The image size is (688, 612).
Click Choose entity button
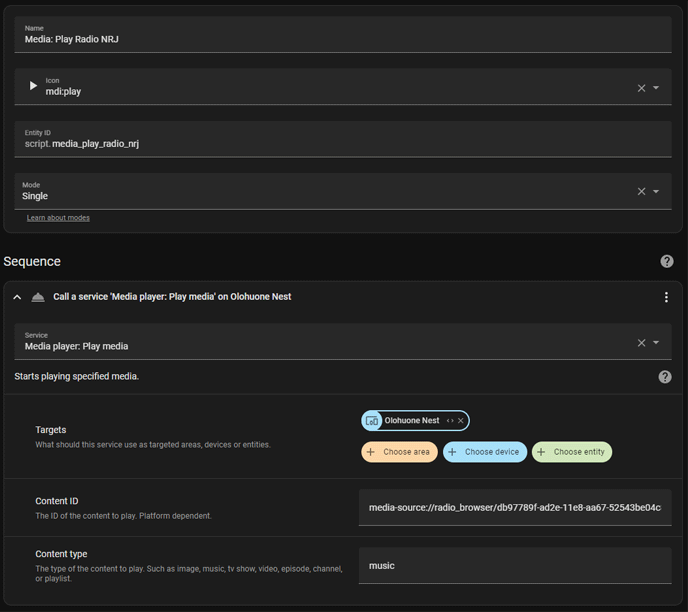point(572,452)
